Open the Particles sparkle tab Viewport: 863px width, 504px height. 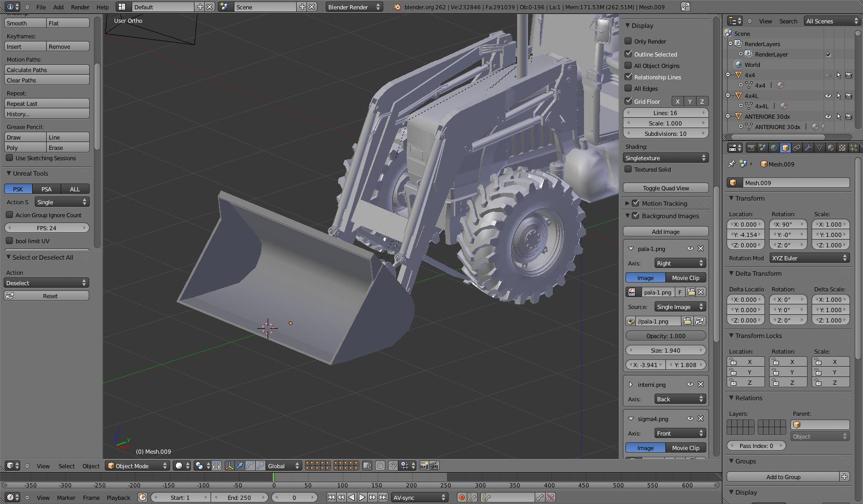[x=854, y=148]
